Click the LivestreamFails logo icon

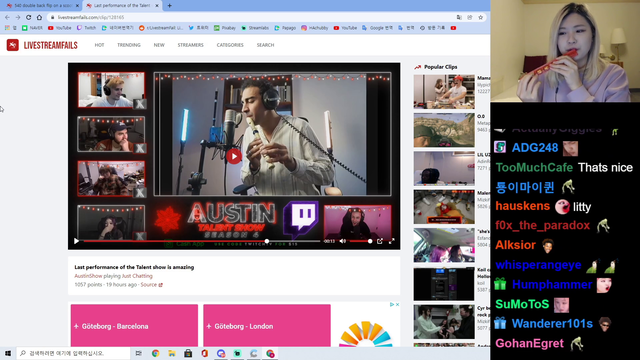pos(13,45)
